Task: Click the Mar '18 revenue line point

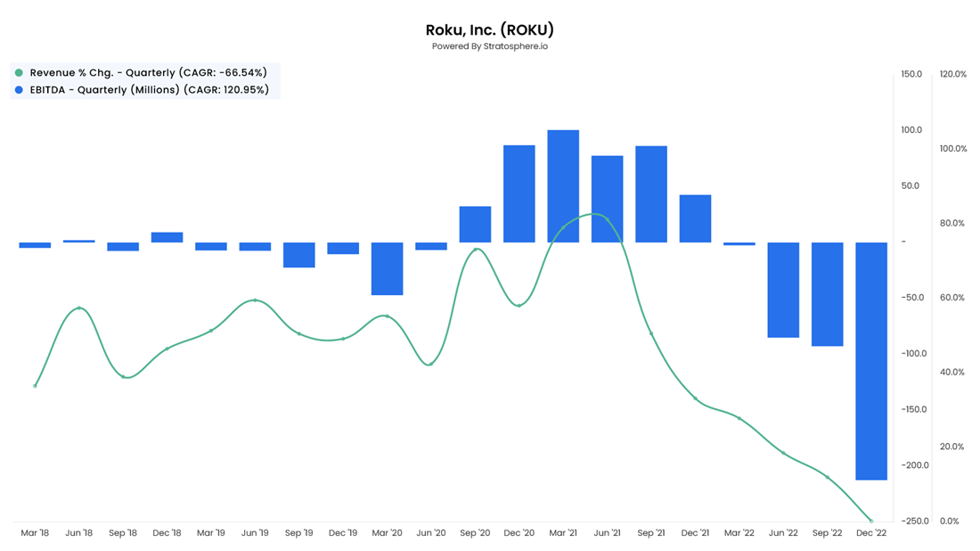Action: click(36, 386)
